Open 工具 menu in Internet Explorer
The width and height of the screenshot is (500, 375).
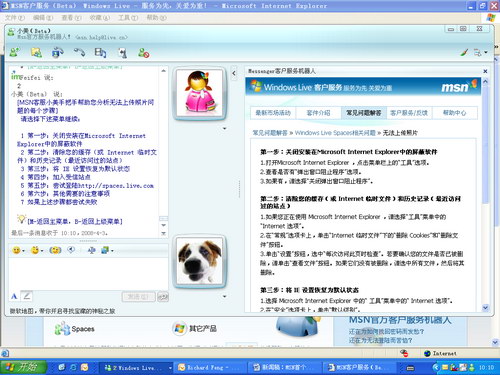[x=128, y=18]
